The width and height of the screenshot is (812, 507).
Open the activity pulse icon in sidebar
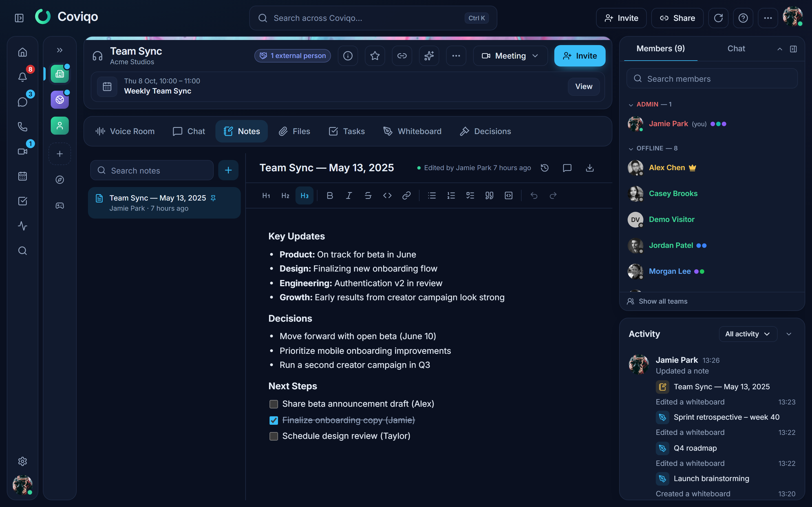pyautogui.click(x=23, y=226)
